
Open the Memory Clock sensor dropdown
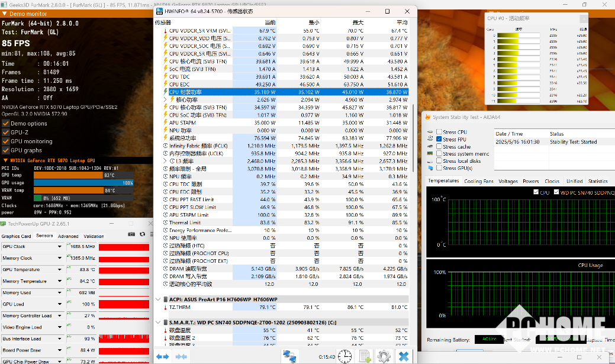tap(60, 258)
